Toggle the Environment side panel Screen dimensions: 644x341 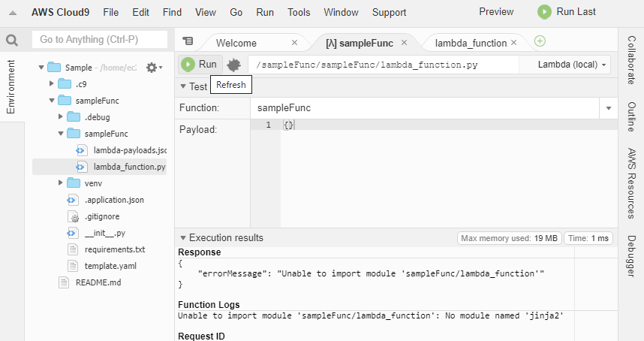11,86
